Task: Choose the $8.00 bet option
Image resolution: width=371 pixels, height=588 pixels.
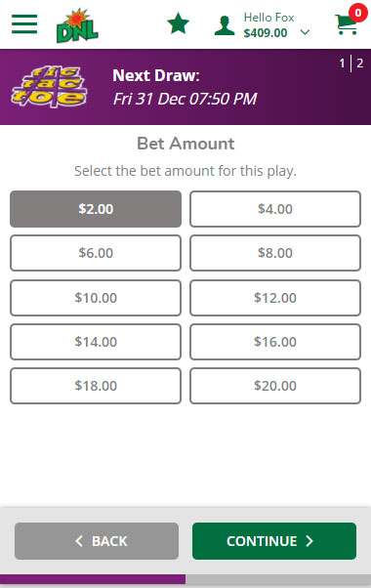Action: pyautogui.click(x=275, y=253)
